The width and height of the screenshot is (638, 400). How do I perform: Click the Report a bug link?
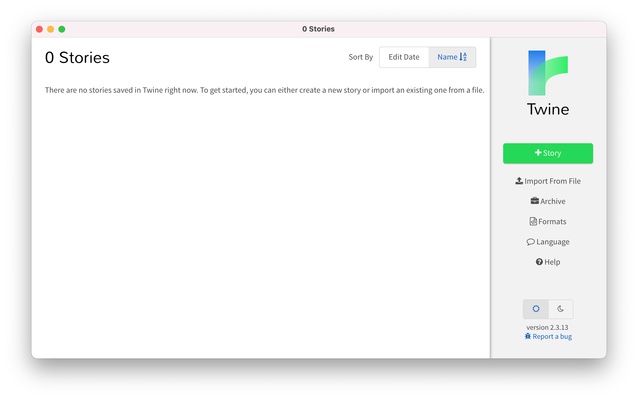coord(548,337)
